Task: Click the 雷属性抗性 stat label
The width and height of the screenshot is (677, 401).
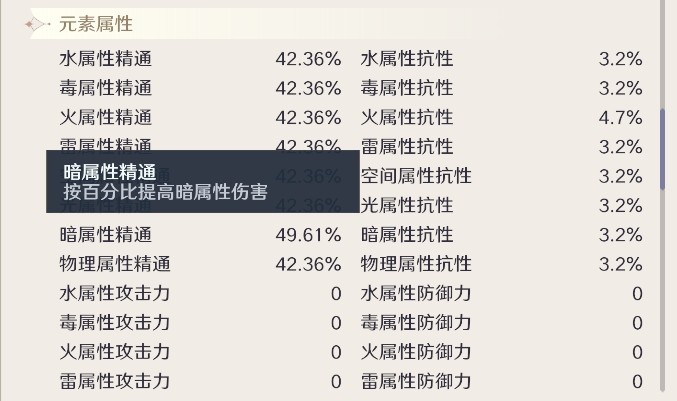Action: tap(407, 147)
